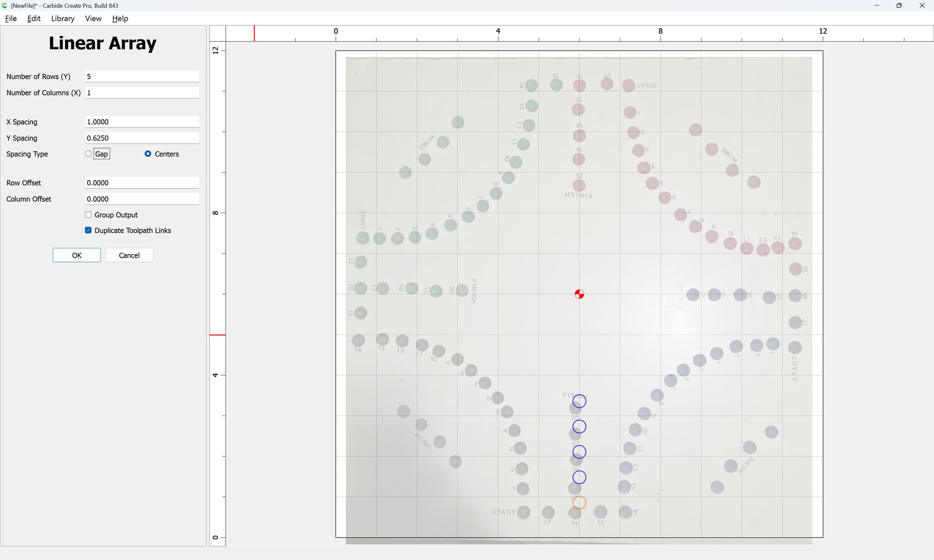
Task: Click the topmost blue array preview circle
Action: pyautogui.click(x=579, y=401)
